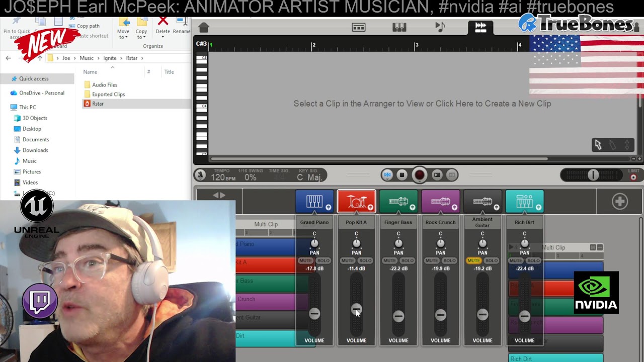Image resolution: width=644 pixels, height=362 pixels.
Task: Select the Pop Kit A drum icon
Action: [x=356, y=201]
